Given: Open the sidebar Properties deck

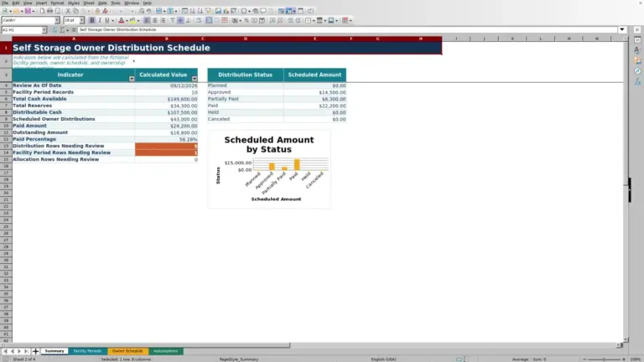Looking at the screenshot, I should (637, 40).
